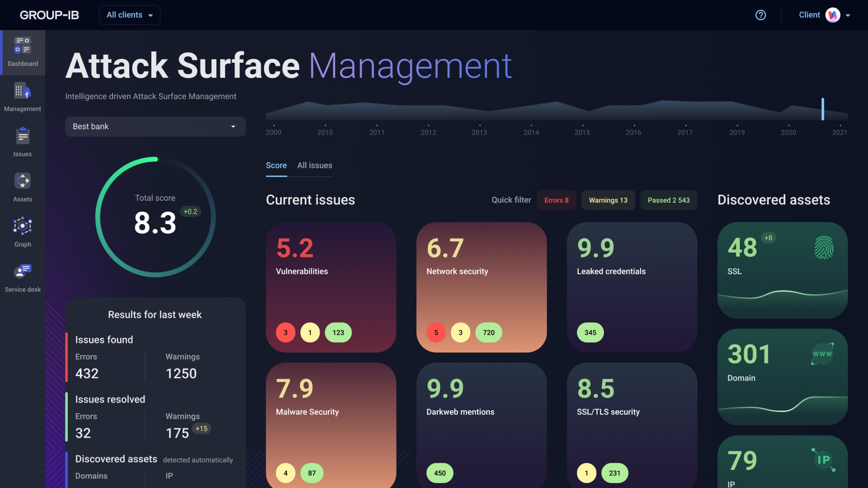
Task: Click the help question mark icon
Action: tap(760, 15)
